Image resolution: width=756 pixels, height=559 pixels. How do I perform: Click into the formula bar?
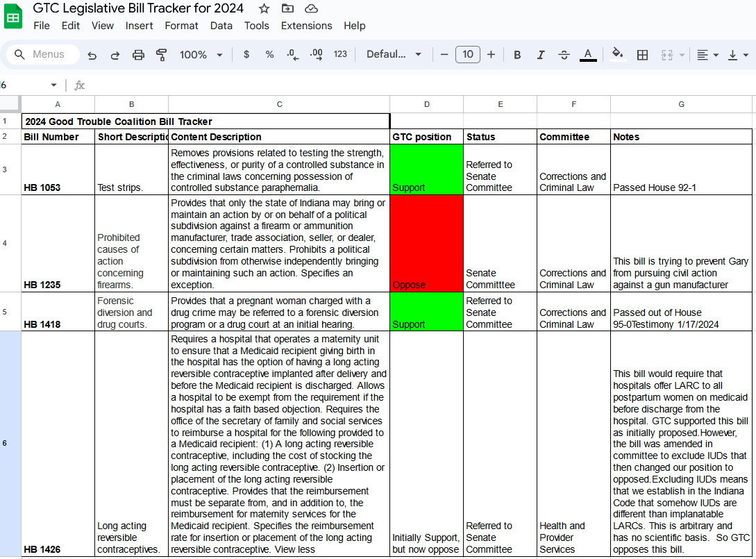pos(419,85)
